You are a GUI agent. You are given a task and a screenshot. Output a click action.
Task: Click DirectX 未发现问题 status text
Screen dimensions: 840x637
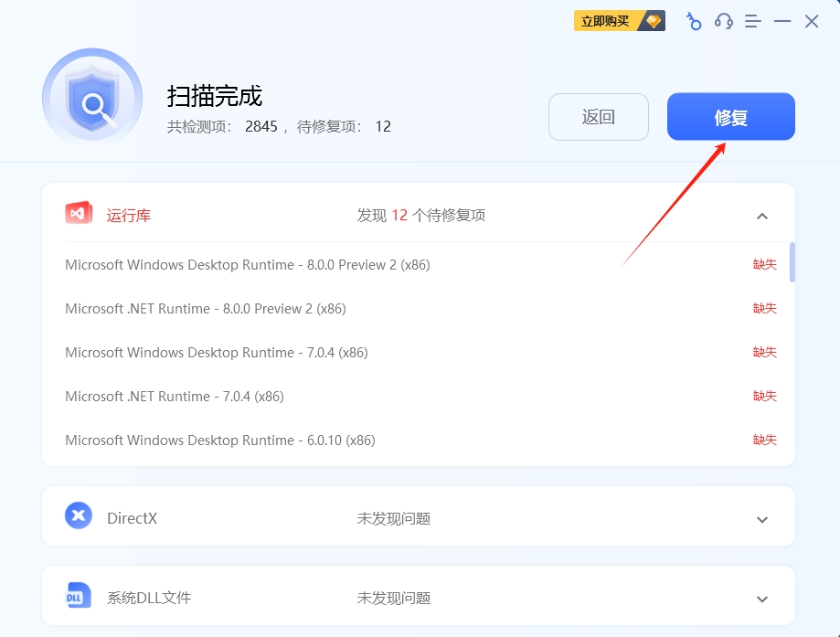[x=394, y=518]
